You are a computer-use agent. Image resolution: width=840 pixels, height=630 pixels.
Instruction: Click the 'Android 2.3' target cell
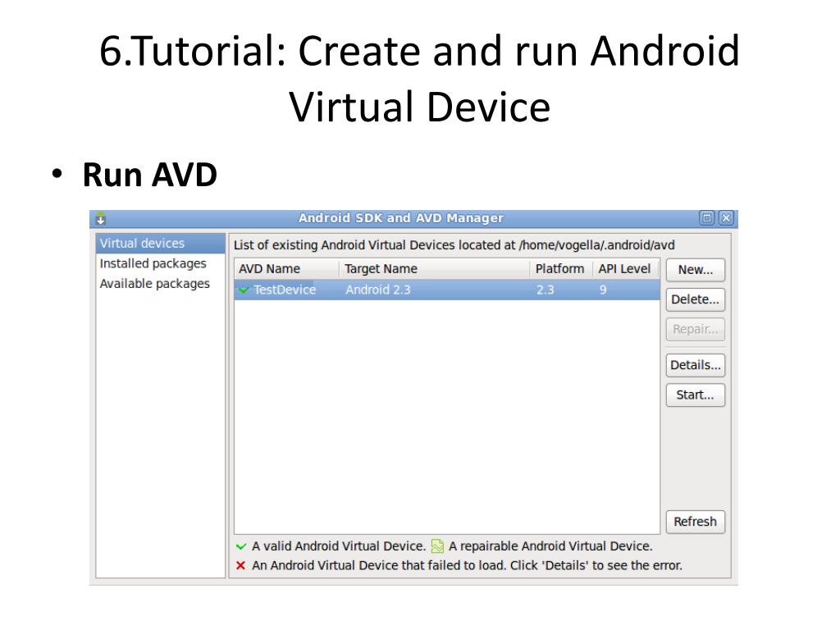(378, 290)
